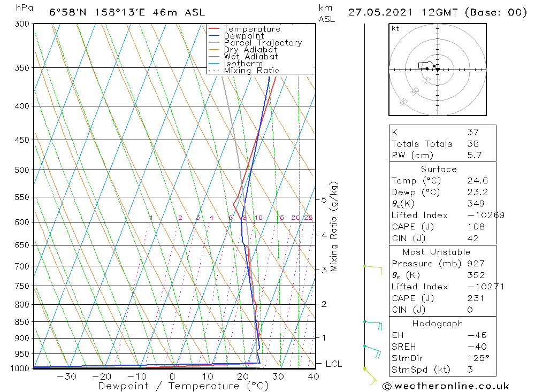
Task: Click the 'Dewpoint' legend entry
Action: (x=244, y=36)
